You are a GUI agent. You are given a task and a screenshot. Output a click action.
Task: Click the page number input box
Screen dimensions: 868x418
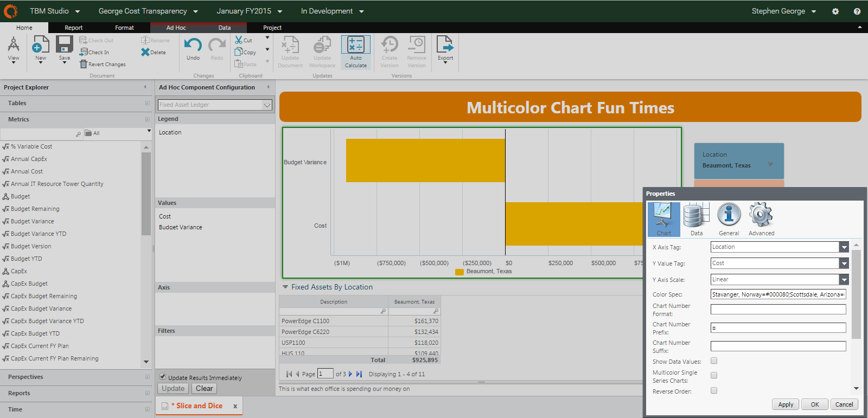click(325, 374)
